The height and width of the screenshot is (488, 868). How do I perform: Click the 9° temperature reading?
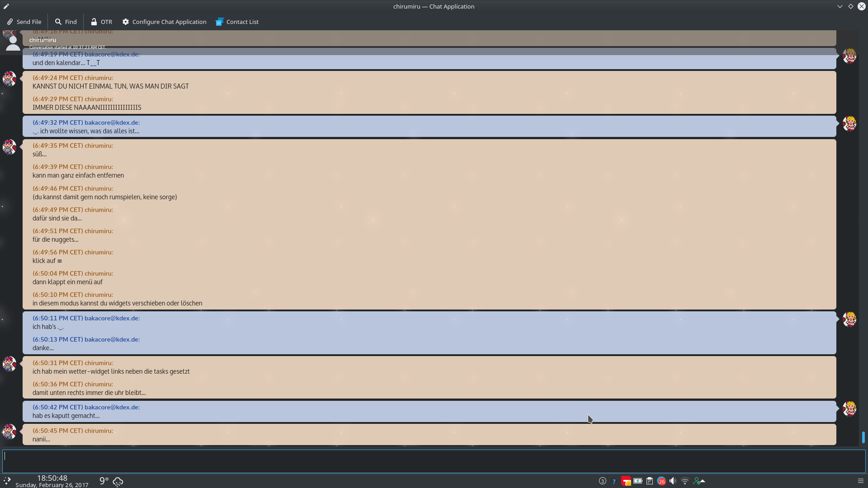(104, 481)
